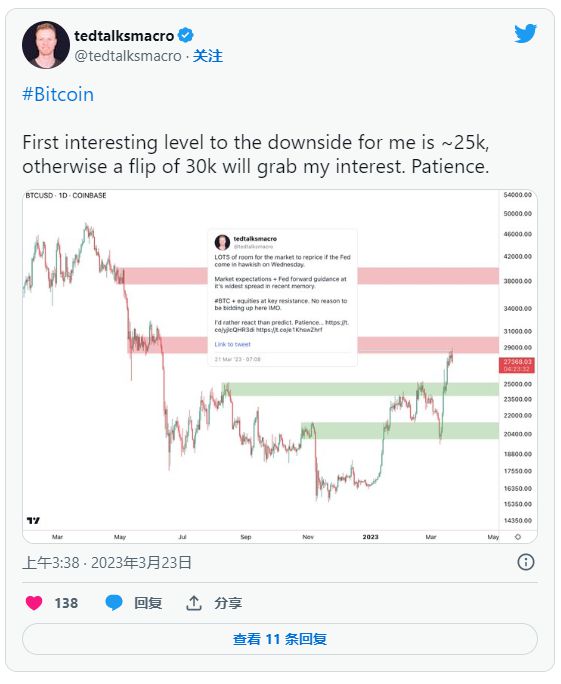Click the 138 likes count
Screen dimensions: 561x684
(66, 603)
